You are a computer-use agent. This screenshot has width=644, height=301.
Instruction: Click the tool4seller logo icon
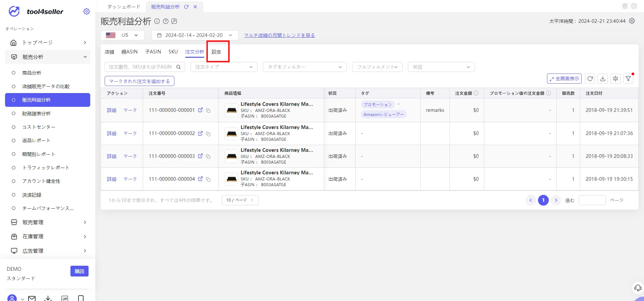(x=14, y=11)
